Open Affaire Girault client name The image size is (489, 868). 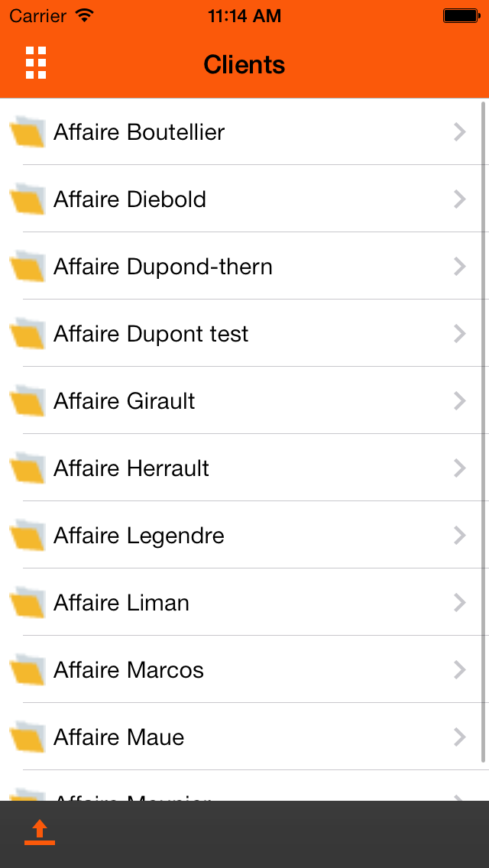click(x=125, y=401)
